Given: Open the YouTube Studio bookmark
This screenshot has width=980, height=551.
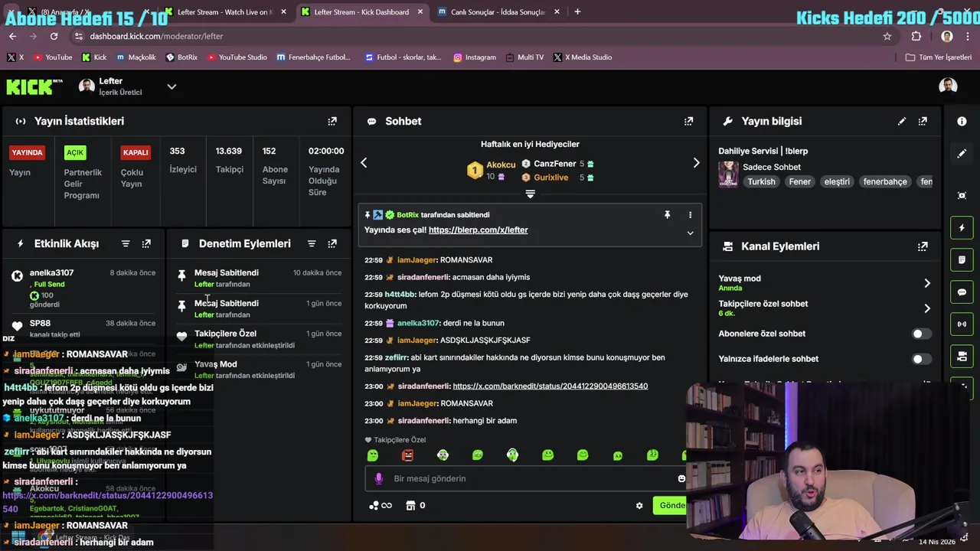Looking at the screenshot, I should tap(237, 57).
